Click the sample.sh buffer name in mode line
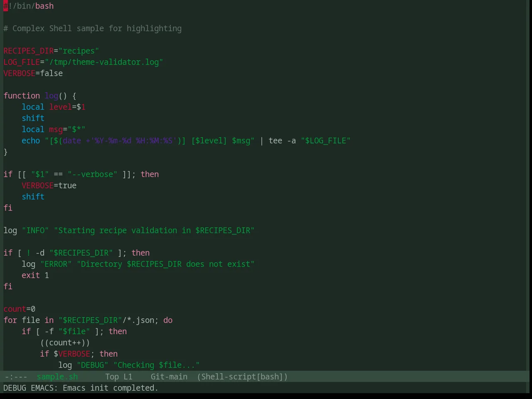Screen dimensions: 532x399 click(x=57, y=377)
